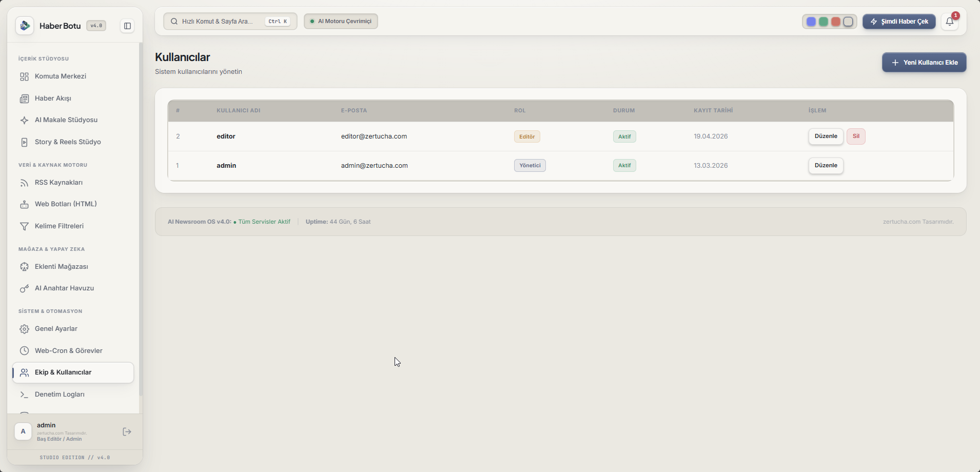Edit the editor user with Düzenle

[x=826, y=136]
